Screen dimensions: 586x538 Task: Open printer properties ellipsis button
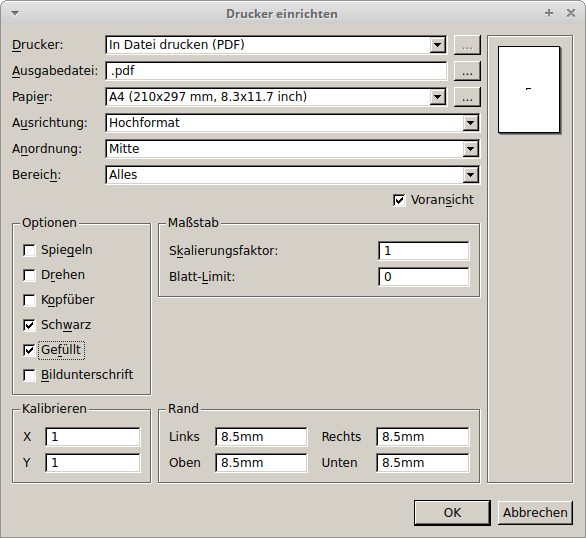[467, 45]
